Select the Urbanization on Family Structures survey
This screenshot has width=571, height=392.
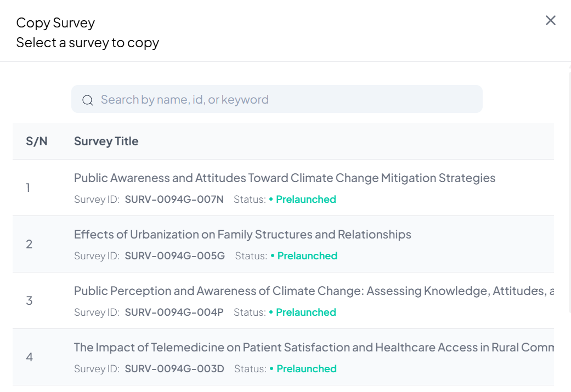(242, 235)
